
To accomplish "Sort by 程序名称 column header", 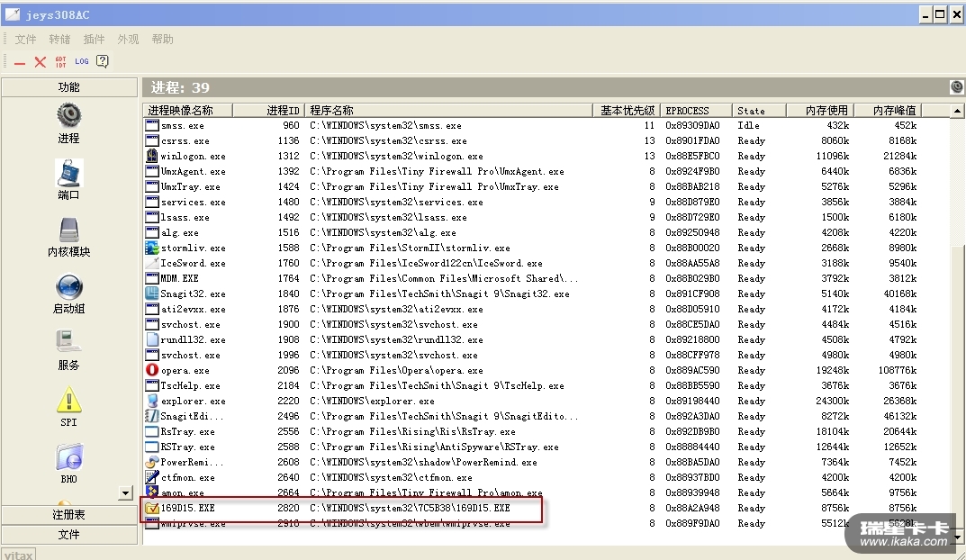I will [448, 110].
